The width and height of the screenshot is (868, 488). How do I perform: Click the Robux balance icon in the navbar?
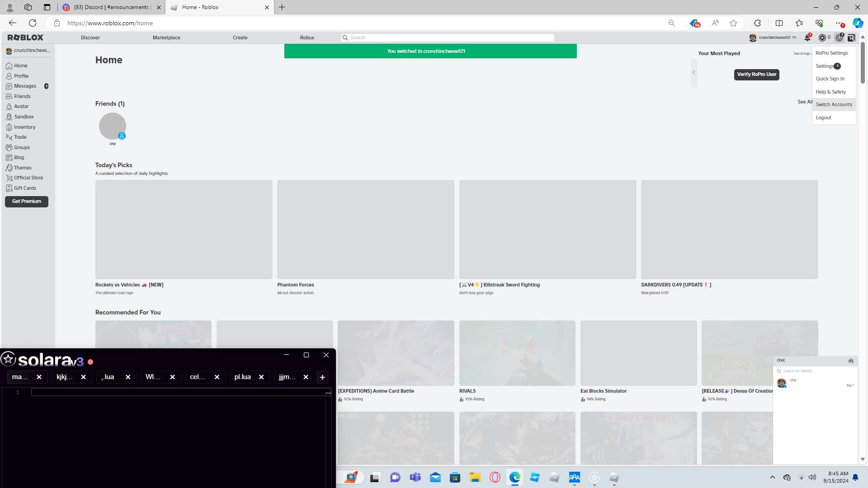[822, 38]
